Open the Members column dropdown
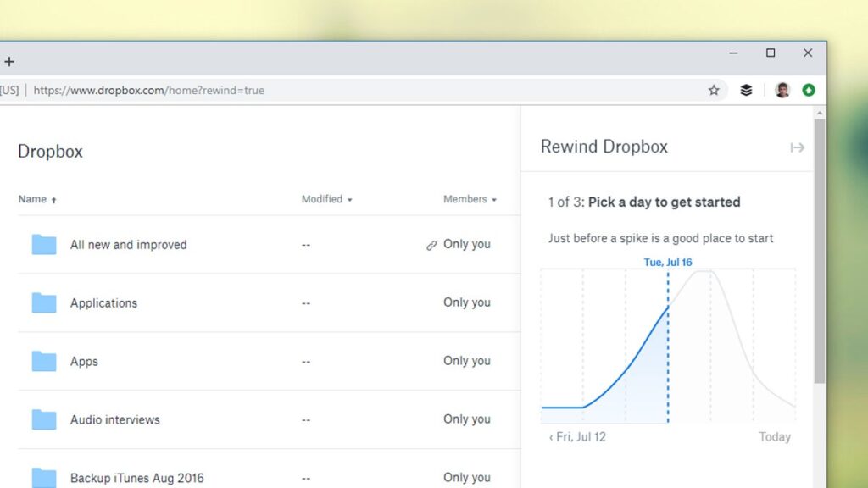Viewport: 868px width, 488px height. [470, 199]
